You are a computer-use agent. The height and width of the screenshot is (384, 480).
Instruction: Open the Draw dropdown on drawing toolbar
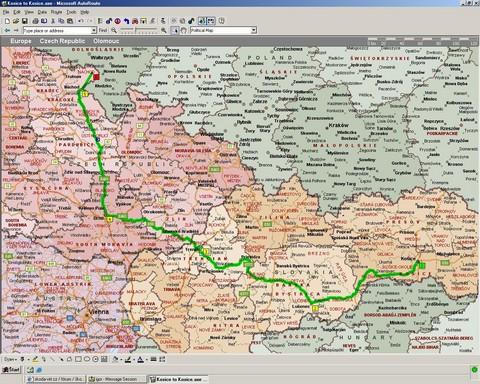(x=10, y=359)
